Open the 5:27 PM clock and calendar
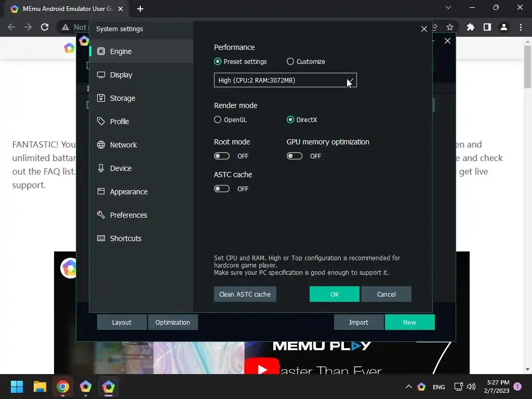 [497, 387]
